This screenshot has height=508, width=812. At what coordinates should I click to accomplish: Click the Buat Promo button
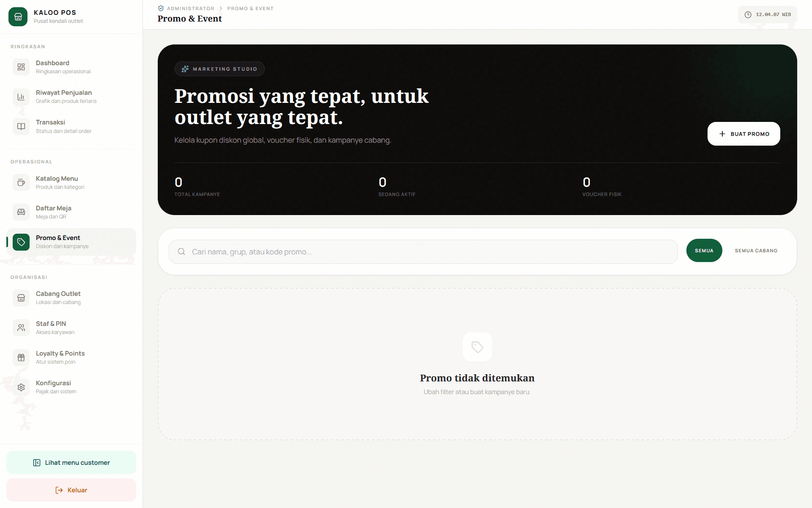click(743, 134)
